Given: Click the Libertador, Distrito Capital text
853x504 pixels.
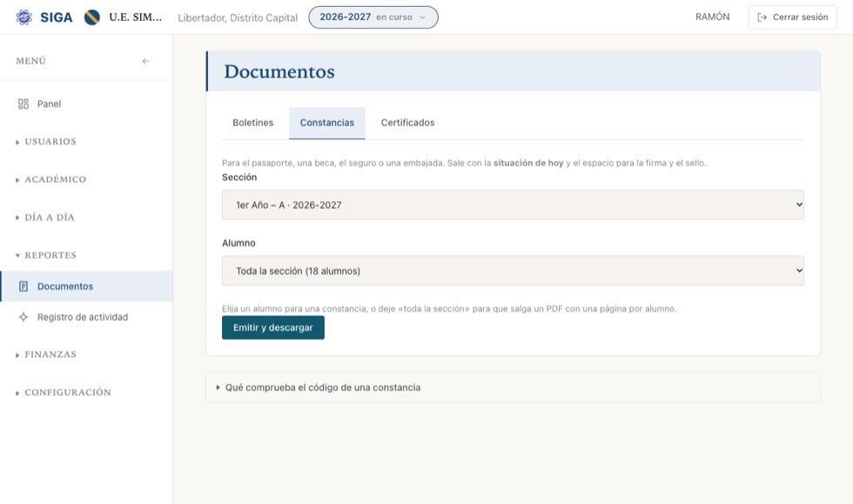Looking at the screenshot, I should [x=238, y=18].
